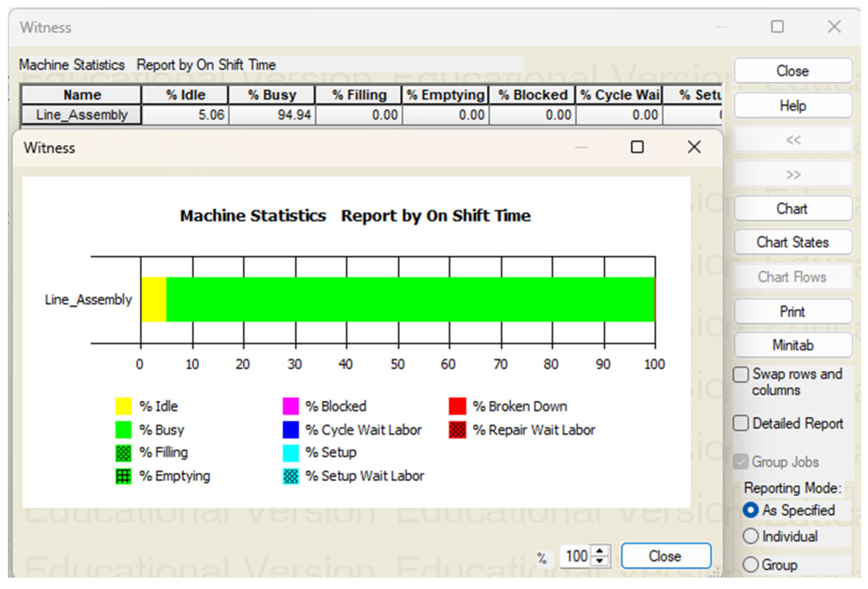Close the chart window with Close button
868x589 pixels.
click(666, 556)
